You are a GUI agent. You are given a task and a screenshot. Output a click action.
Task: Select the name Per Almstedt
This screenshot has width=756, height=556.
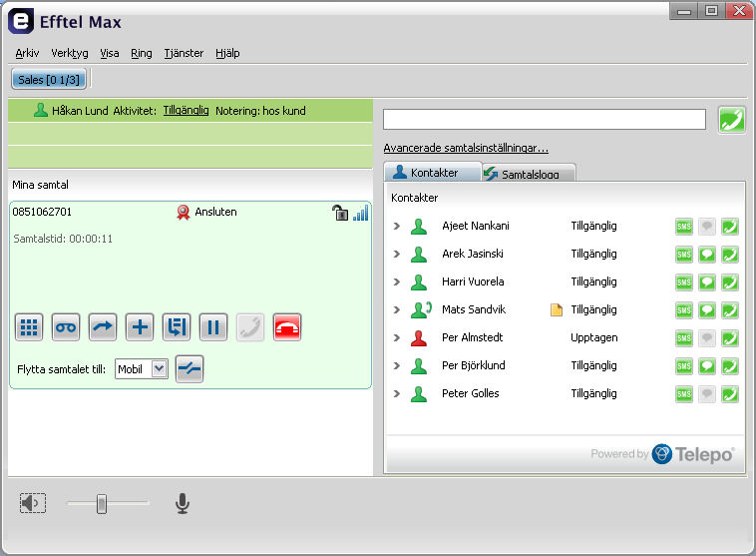pos(472,337)
